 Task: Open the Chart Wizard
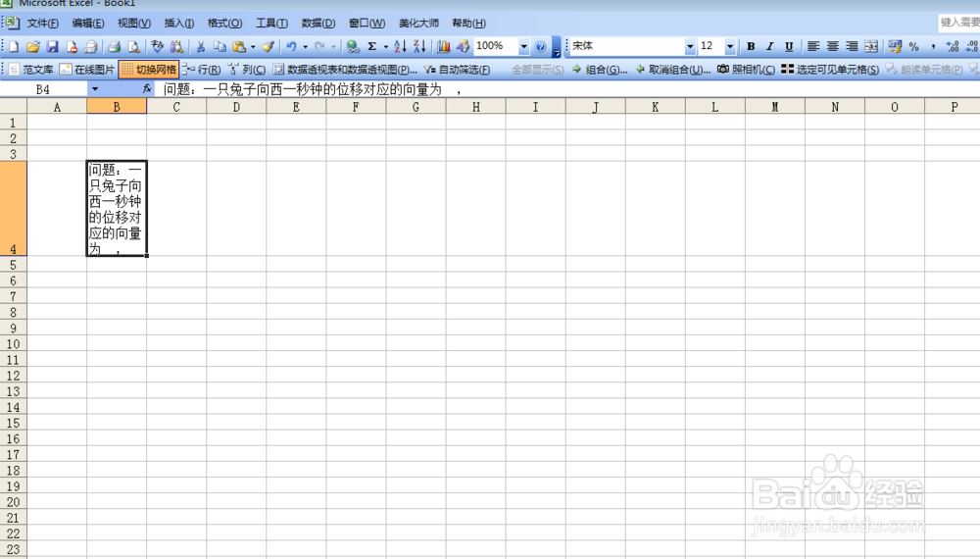444,46
